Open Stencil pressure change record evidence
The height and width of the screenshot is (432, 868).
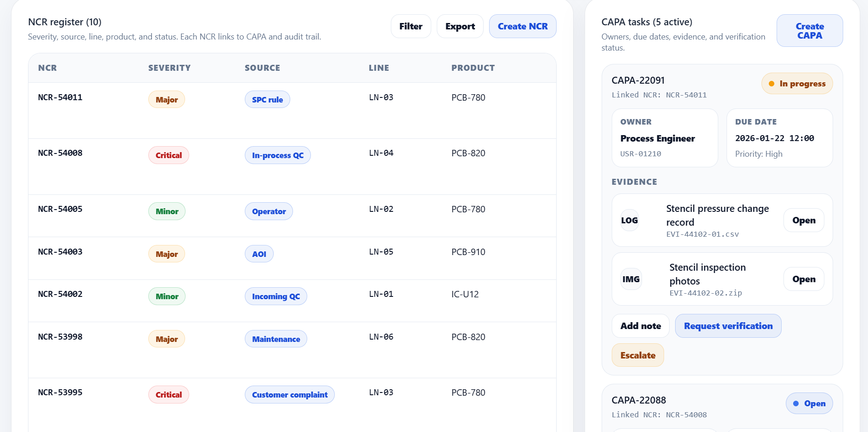click(x=803, y=220)
